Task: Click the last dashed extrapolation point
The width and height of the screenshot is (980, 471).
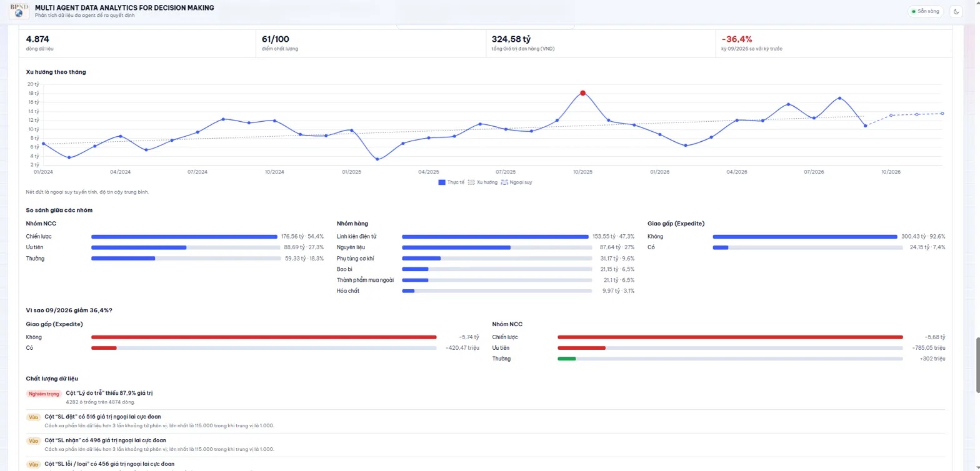Action: [942, 113]
